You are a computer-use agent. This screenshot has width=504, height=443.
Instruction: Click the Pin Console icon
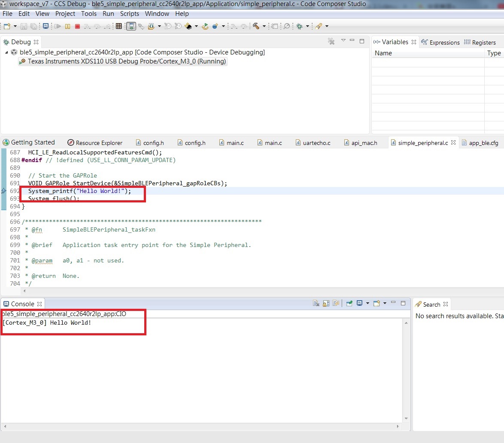point(349,303)
